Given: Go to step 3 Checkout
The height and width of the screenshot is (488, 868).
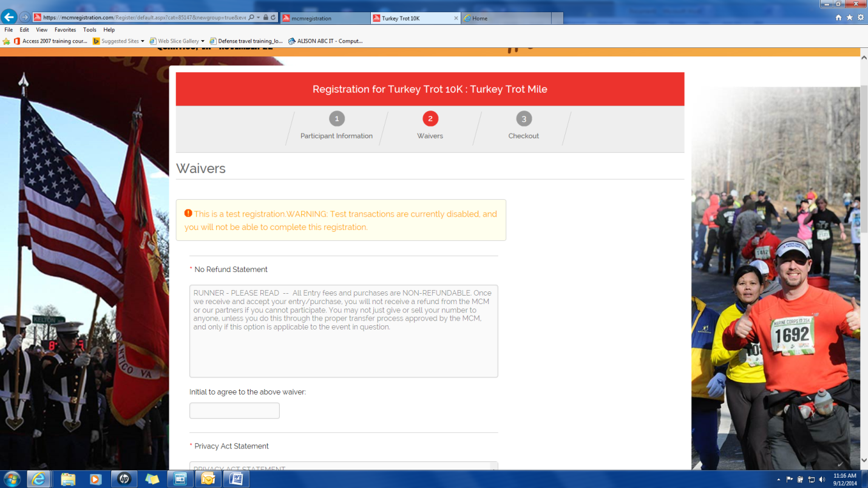Looking at the screenshot, I should (523, 127).
